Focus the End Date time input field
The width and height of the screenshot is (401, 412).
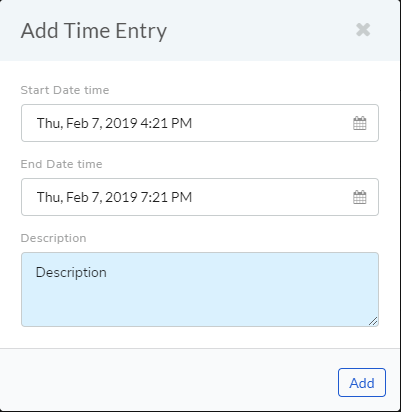[200, 197]
